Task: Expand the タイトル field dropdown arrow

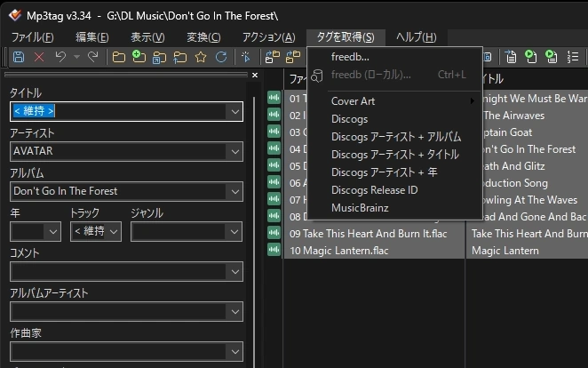Action: pos(234,111)
